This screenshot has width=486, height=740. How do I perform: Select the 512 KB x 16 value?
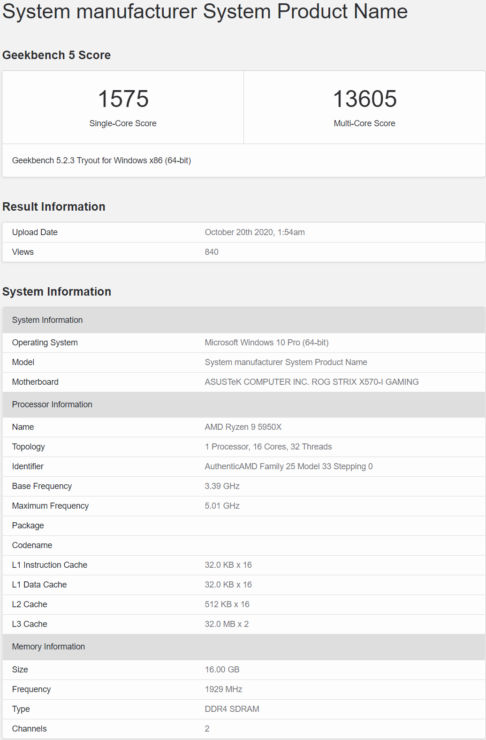[x=227, y=605]
